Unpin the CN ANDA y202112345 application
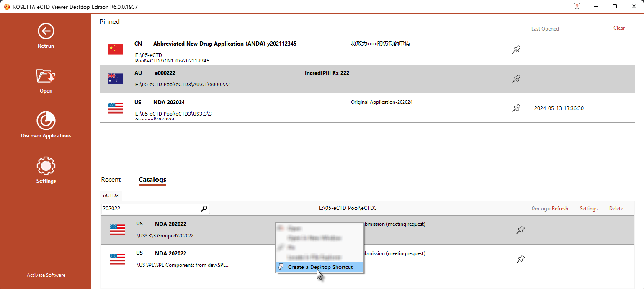Viewport: 644px width, 289px height. [516, 49]
